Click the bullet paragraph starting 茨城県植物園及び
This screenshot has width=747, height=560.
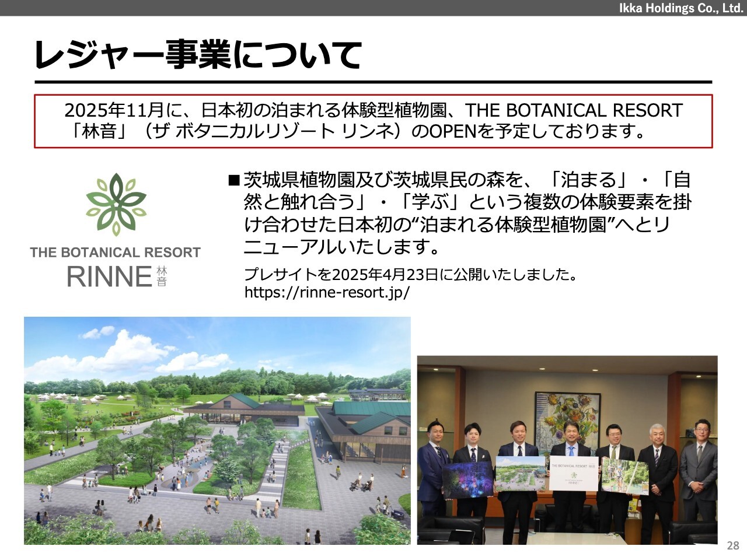(467, 213)
